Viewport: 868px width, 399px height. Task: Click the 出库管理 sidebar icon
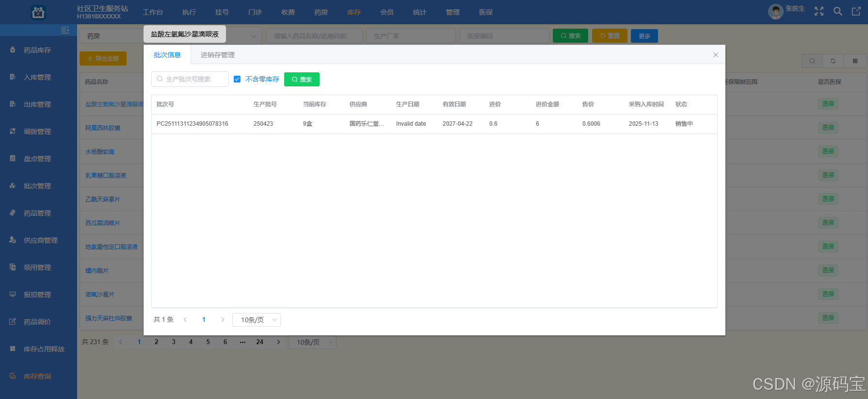coord(13,104)
